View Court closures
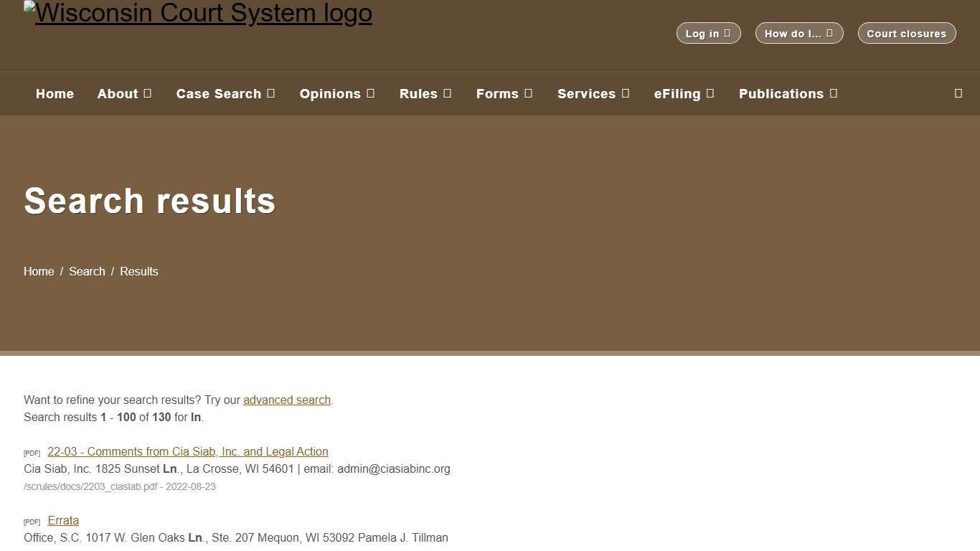 pos(906,32)
